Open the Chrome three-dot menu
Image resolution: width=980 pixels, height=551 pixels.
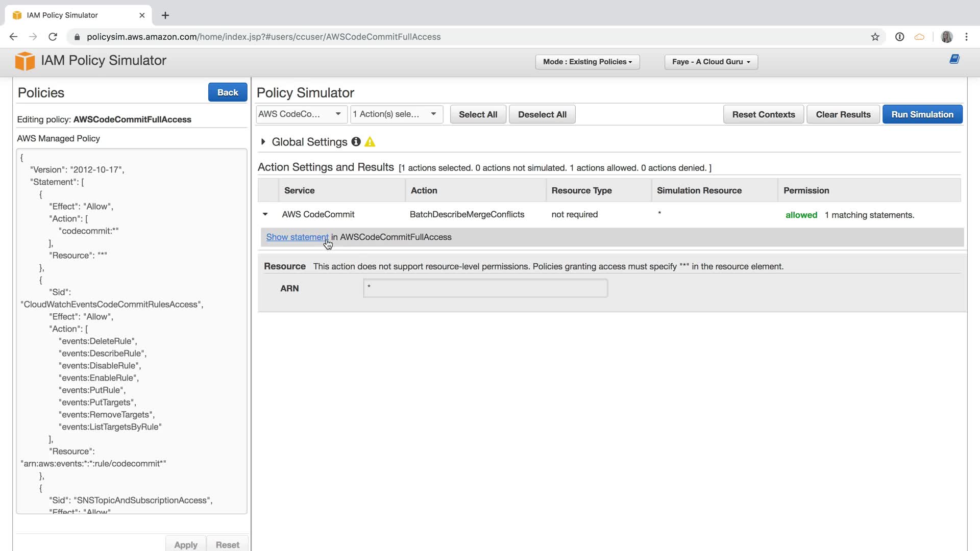966,37
